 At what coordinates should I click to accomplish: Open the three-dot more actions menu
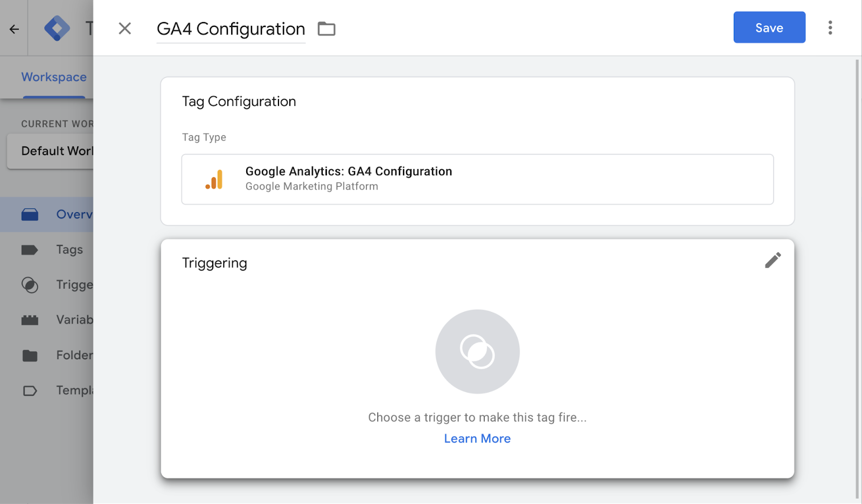830,27
